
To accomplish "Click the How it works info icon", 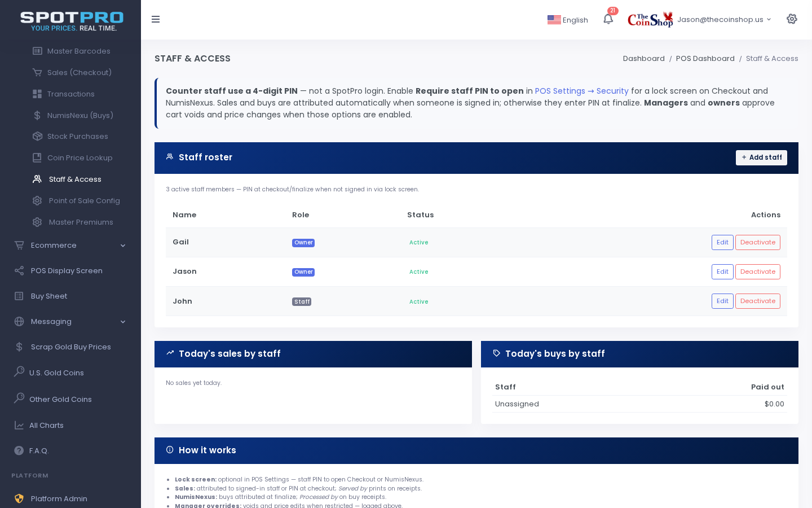I will click(x=170, y=450).
